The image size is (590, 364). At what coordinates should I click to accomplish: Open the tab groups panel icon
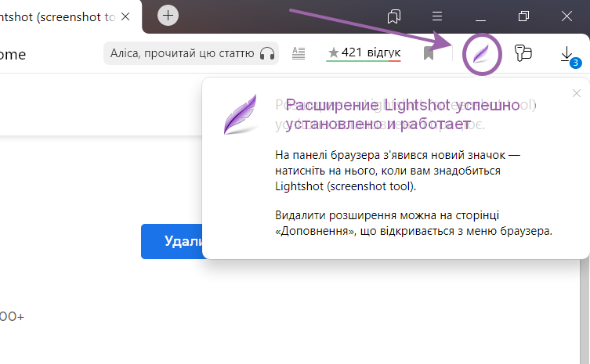394,16
